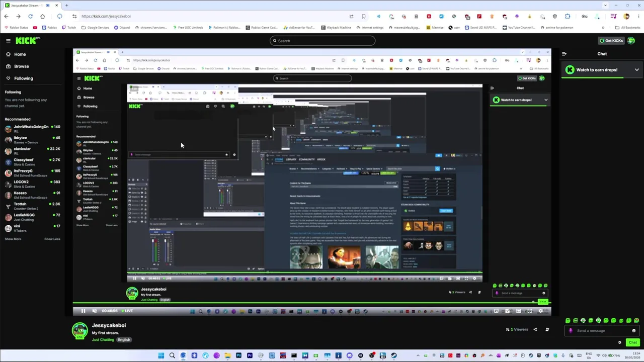
Task: Click the browser home button
Action: (42, 16)
